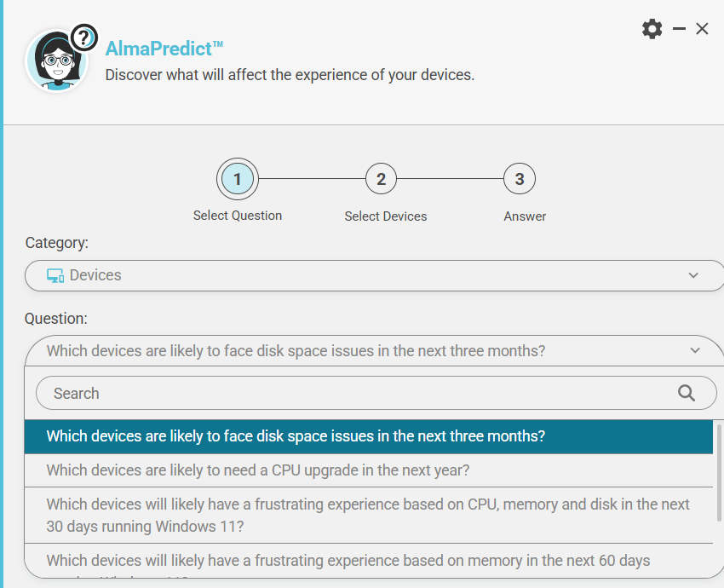Jump to step 2 circle
Image resolution: width=724 pixels, height=588 pixels.
381,179
